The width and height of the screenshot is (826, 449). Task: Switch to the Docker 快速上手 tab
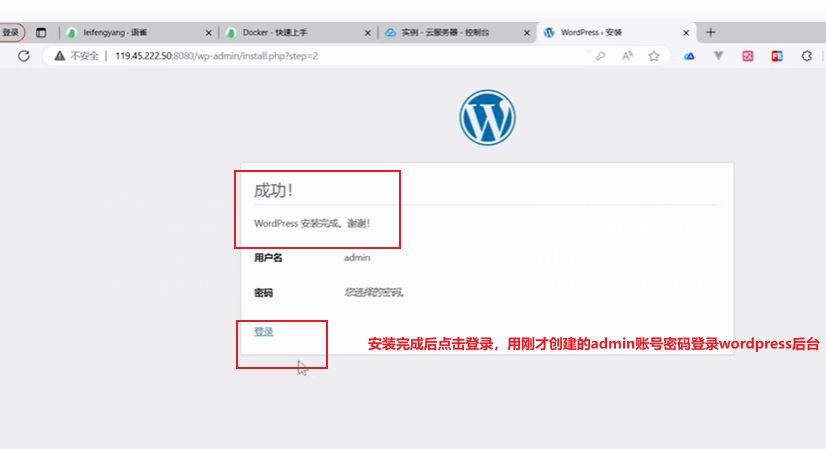click(x=297, y=33)
